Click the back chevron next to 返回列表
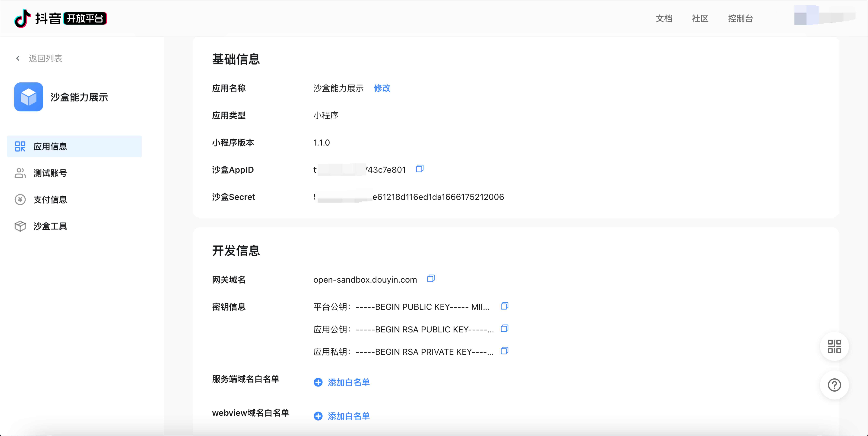This screenshot has height=436, width=868. pyautogui.click(x=18, y=58)
